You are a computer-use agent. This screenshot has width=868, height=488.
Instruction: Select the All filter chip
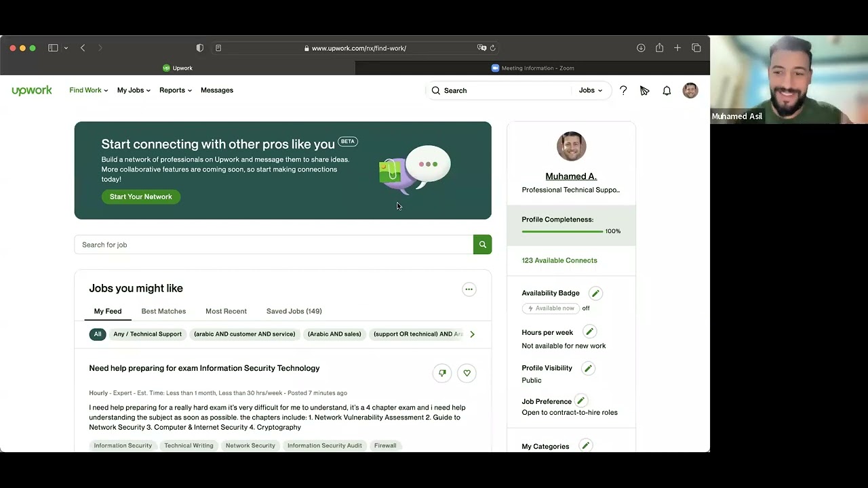[x=98, y=334]
